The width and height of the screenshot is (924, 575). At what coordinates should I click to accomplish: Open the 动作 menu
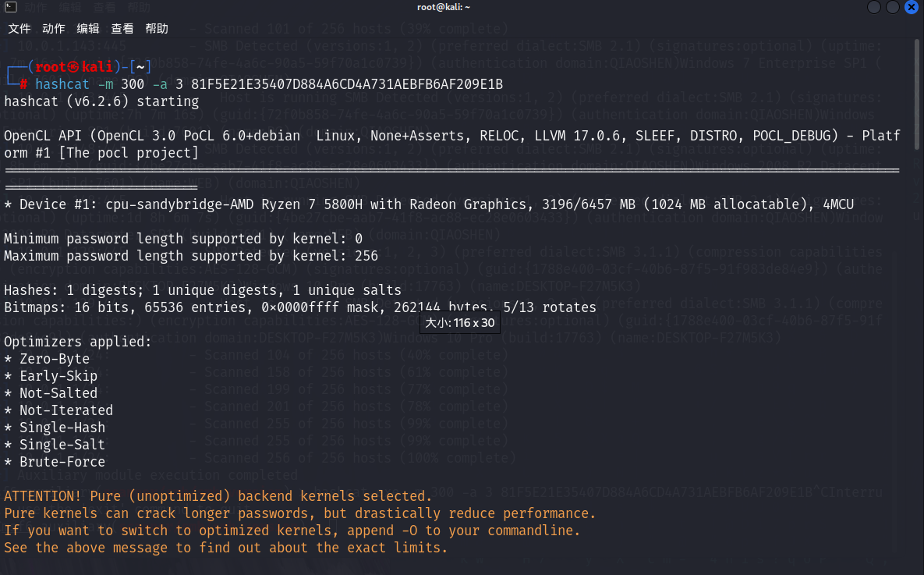54,29
